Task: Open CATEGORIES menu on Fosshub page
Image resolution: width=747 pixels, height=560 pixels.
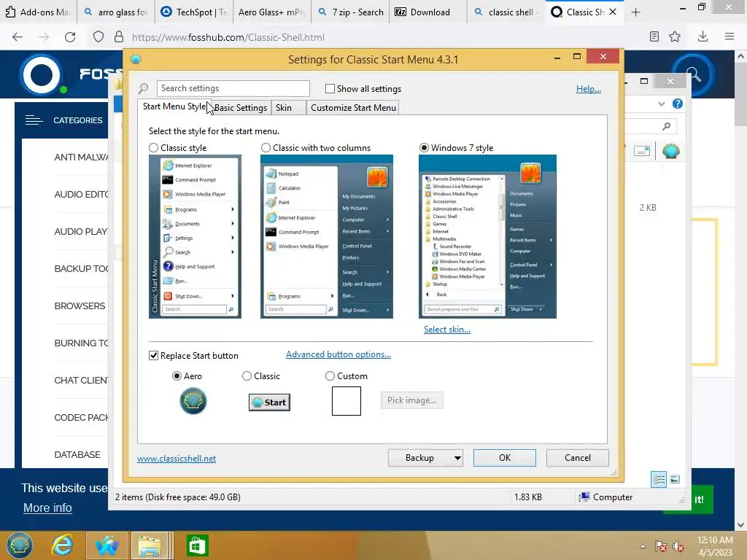Action: (x=64, y=120)
